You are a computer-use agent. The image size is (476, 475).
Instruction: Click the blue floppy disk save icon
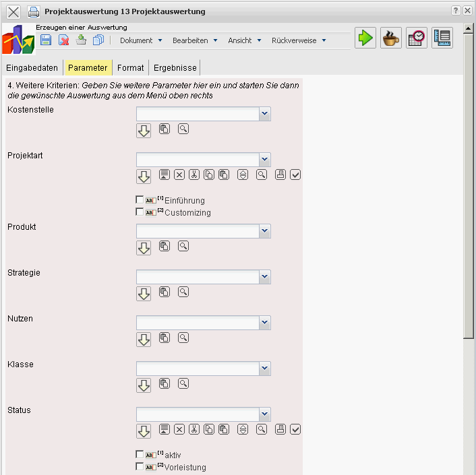[46, 40]
